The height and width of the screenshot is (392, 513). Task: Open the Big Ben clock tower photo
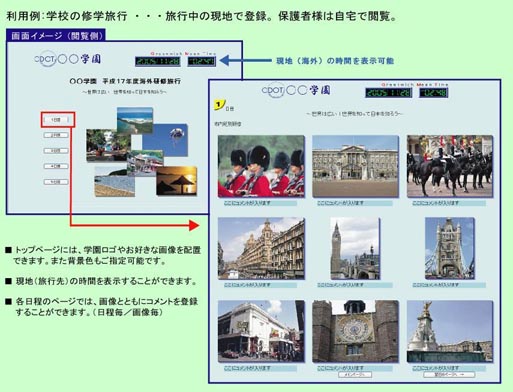coord(355,249)
